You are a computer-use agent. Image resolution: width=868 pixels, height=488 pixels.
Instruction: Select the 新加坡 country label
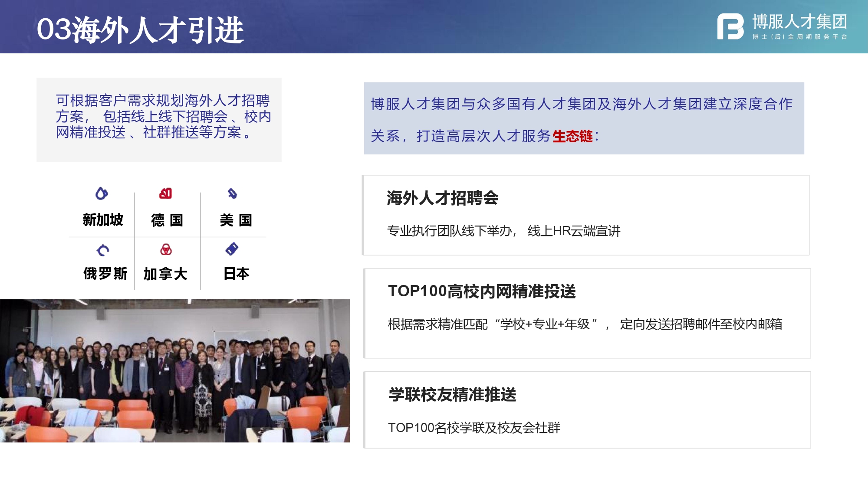tap(103, 220)
